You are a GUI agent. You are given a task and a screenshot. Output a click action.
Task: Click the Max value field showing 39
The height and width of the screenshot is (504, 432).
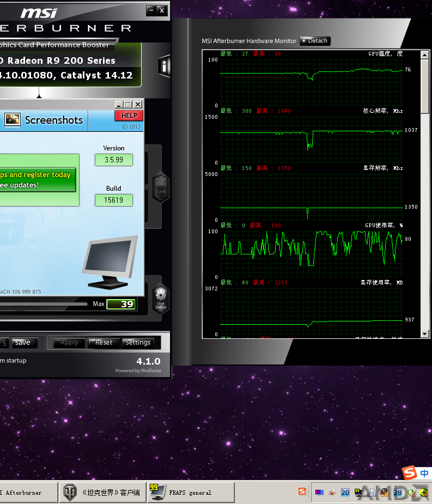[121, 304]
